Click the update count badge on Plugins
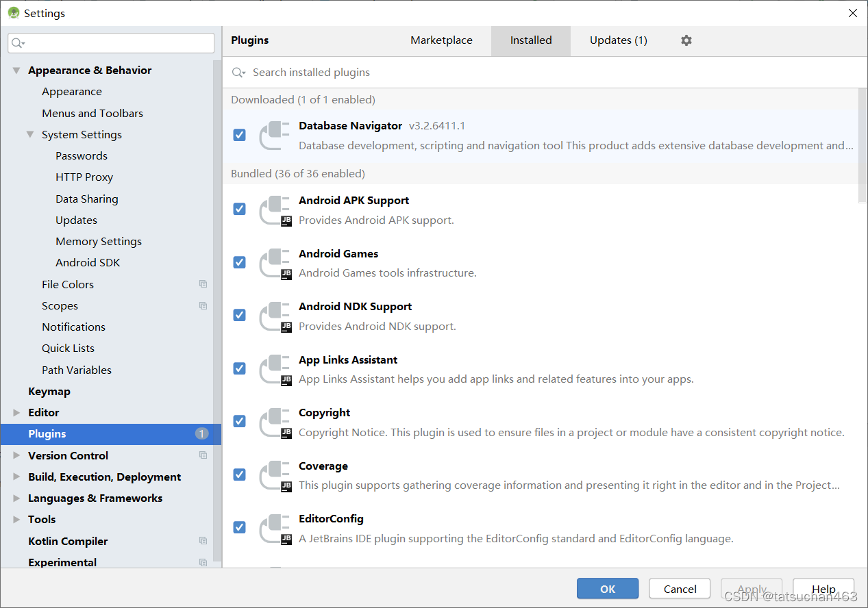Viewport: 868px width, 608px height. (201, 433)
